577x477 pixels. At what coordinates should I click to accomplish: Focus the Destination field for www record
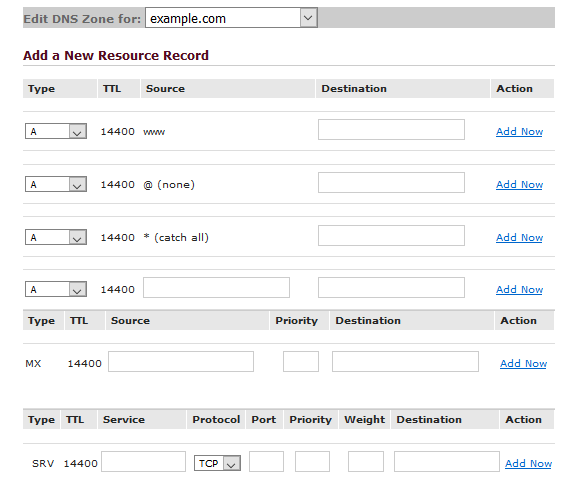pyautogui.click(x=391, y=129)
